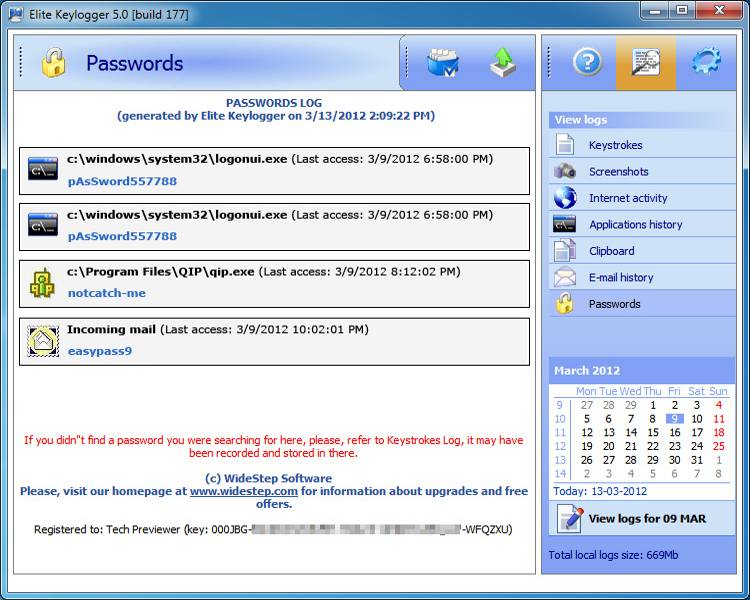Click the Internet activity globe icon
750x600 pixels.
565,198
